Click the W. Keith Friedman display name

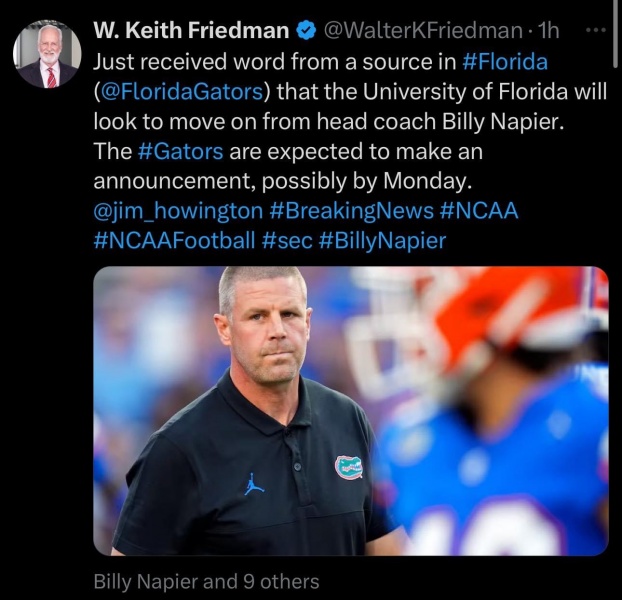(191, 32)
